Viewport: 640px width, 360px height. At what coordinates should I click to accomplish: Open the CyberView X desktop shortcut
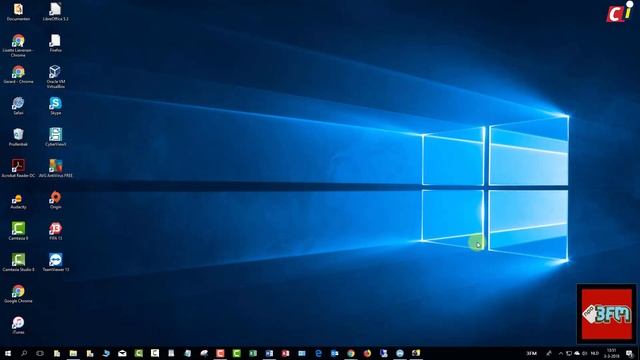pos(56,137)
